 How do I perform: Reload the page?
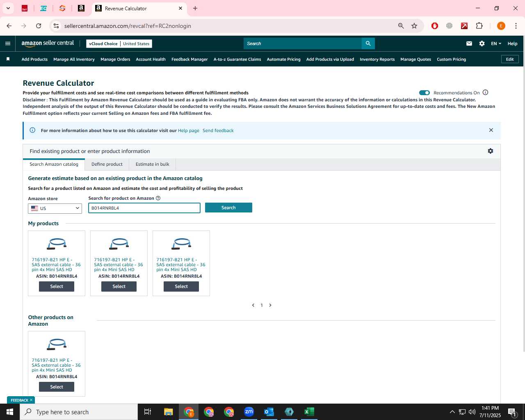point(39,26)
